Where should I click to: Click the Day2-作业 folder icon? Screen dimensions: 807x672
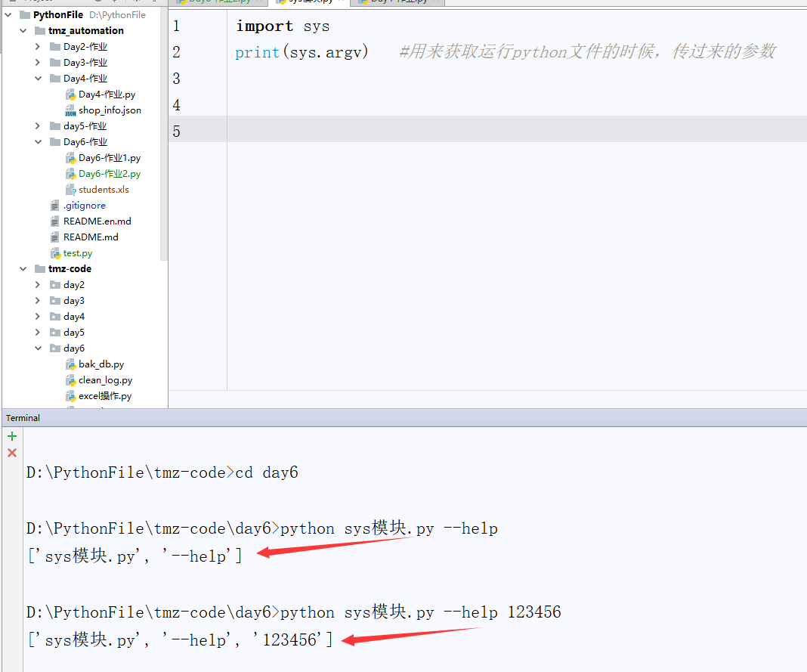tap(55, 47)
